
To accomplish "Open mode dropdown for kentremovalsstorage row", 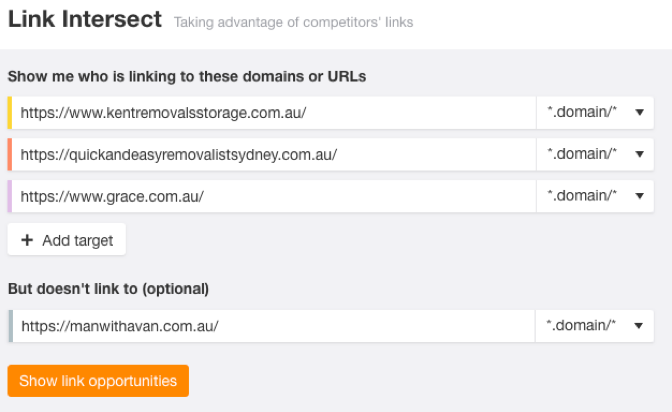I will [595, 113].
